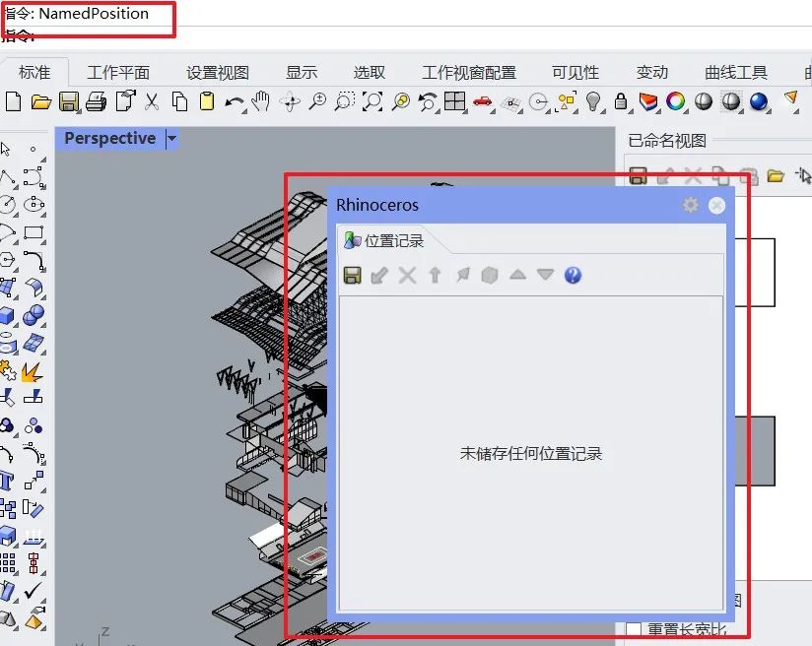Click the layers icon in toolbar
812x646 pixels.
(x=647, y=101)
